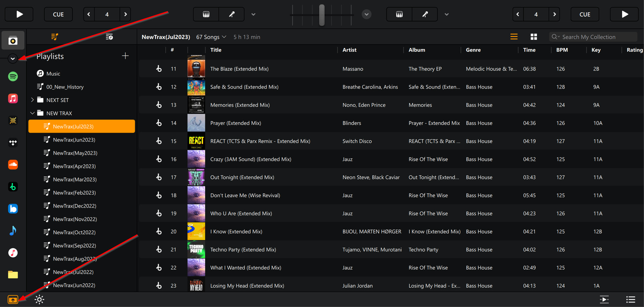Collapse the NEW TRAX folder
Screen dimensions: 644x307
click(33, 113)
